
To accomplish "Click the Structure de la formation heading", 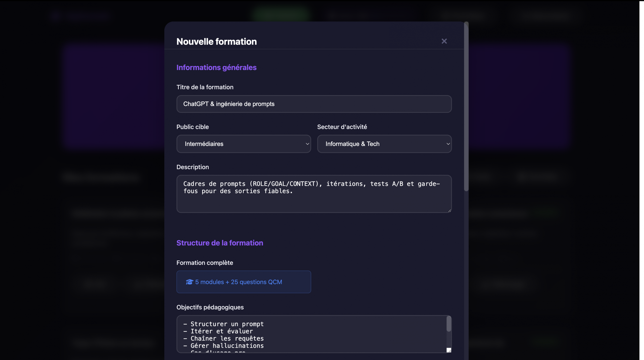I will click(x=220, y=243).
